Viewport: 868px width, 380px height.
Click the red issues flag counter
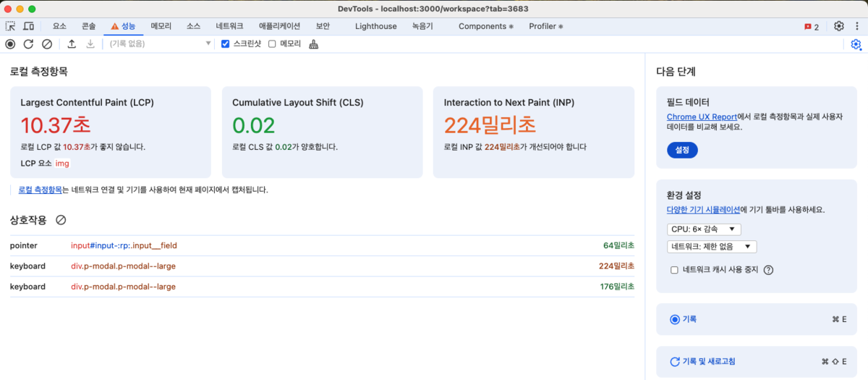[812, 27]
